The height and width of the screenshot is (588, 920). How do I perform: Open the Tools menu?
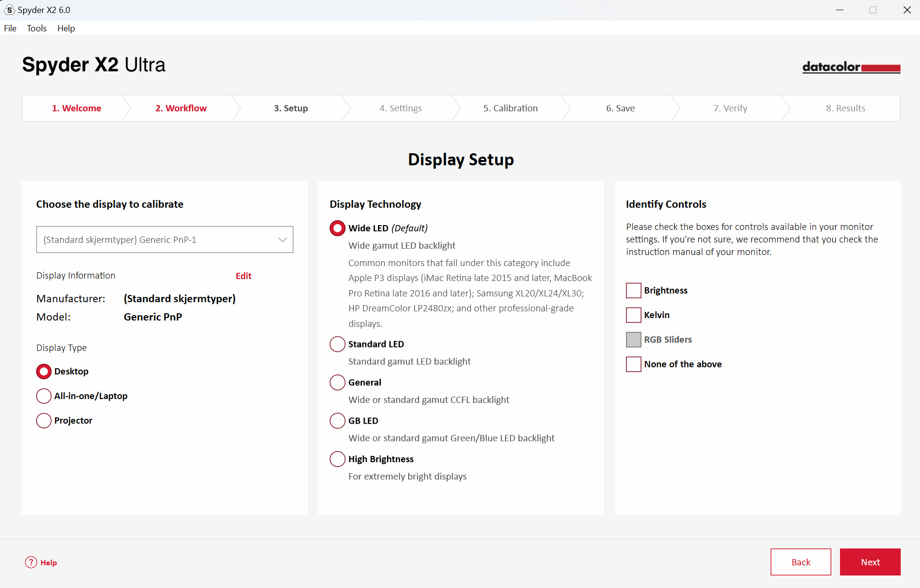tap(37, 28)
